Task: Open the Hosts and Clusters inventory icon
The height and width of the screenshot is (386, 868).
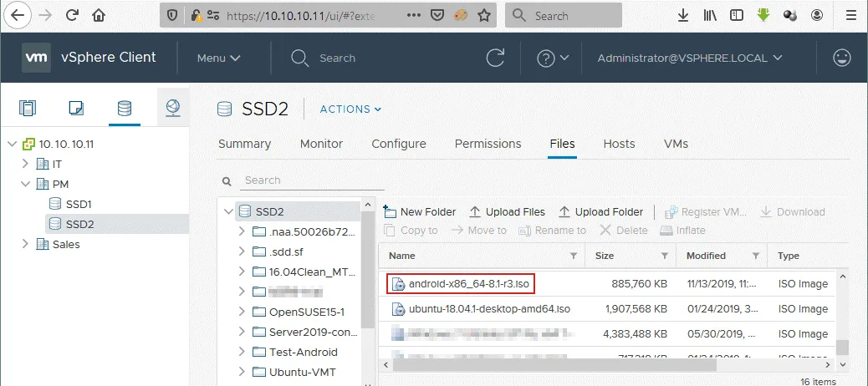Action: pos(28,108)
